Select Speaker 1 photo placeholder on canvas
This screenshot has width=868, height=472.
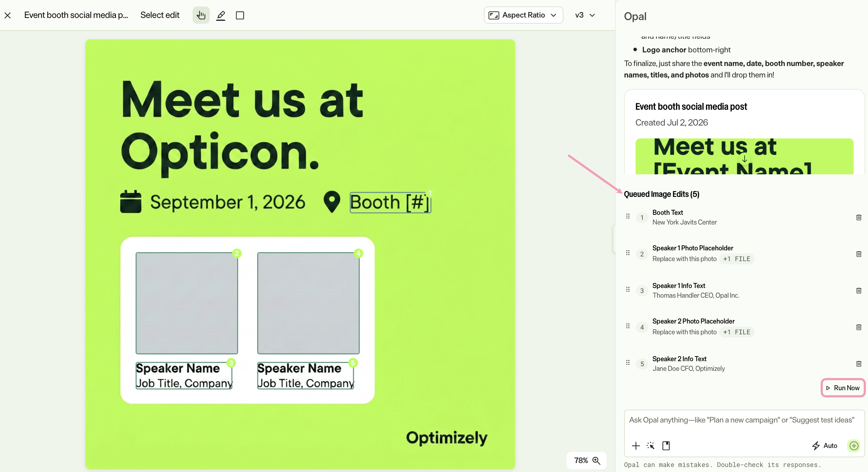tap(187, 303)
